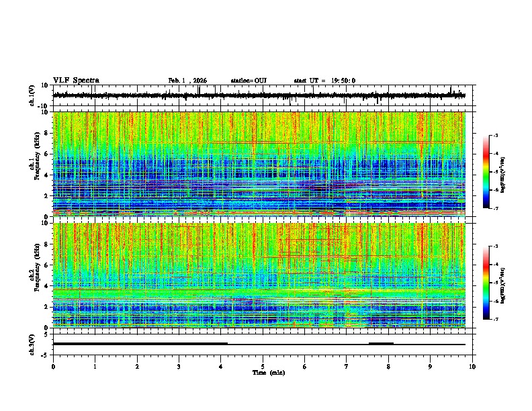532x411 pixels.
Task: Click the time axis tick label "7"
Action: pos(347,367)
